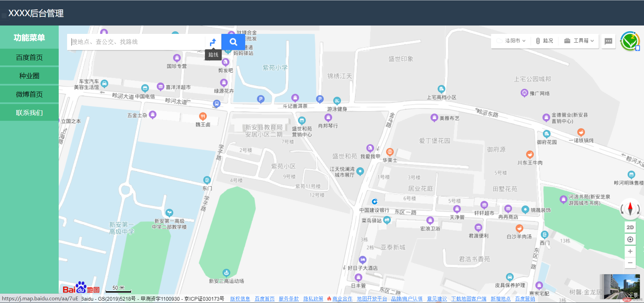644x303 pixels.
Task: Click the XXXX后台管理 title
Action: pyautogui.click(x=36, y=13)
